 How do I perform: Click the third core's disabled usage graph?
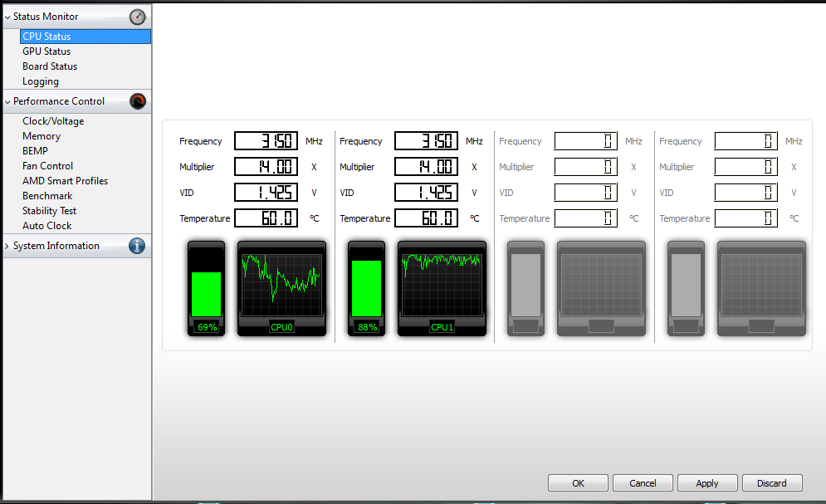pos(601,288)
